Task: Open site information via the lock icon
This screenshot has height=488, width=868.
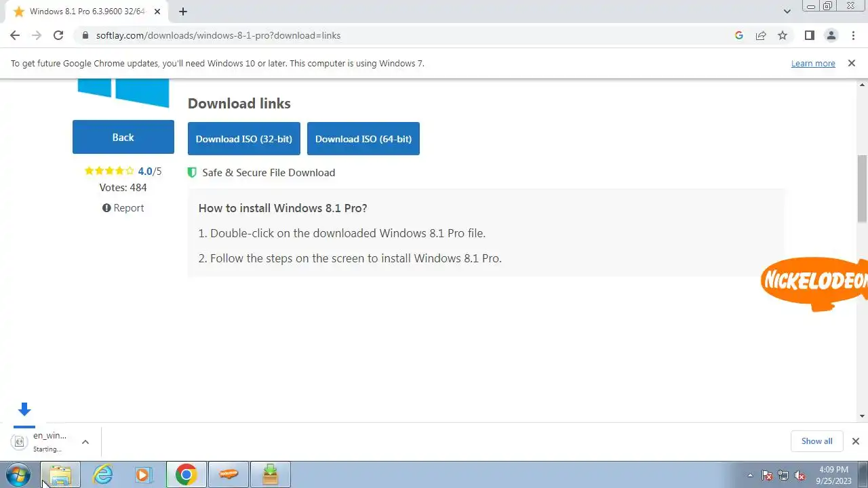Action: [x=85, y=35]
